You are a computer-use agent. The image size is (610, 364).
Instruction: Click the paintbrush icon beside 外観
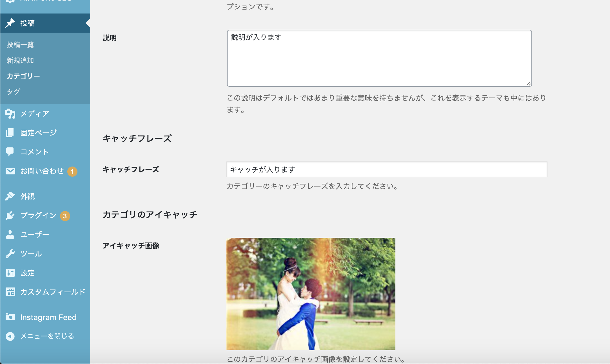point(10,196)
